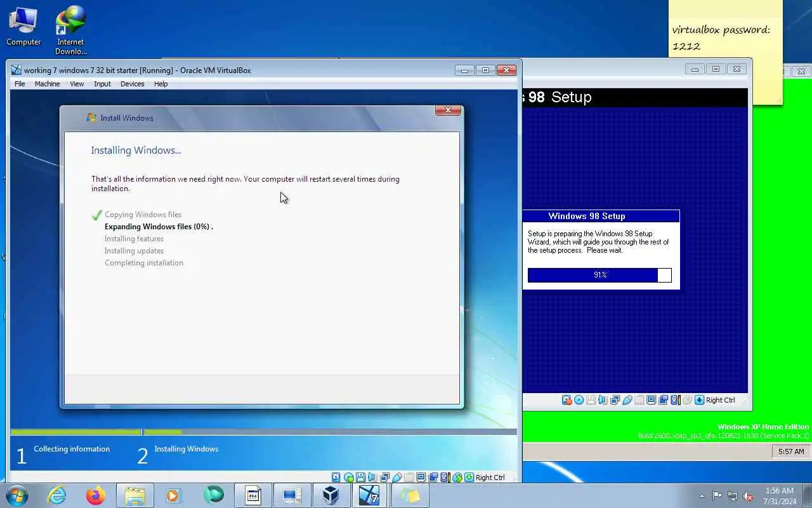Click 'Completing installation' step text
This screenshot has height=508, width=812.
(x=144, y=263)
